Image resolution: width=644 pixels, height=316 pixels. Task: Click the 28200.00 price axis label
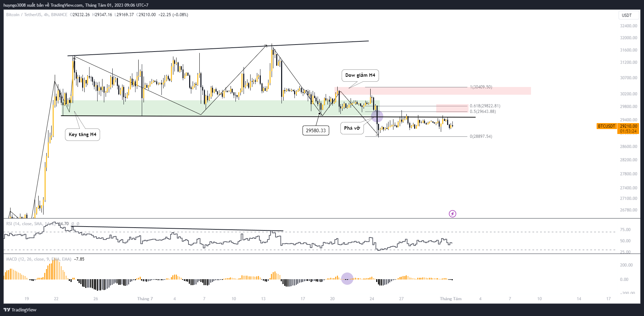[629, 160]
